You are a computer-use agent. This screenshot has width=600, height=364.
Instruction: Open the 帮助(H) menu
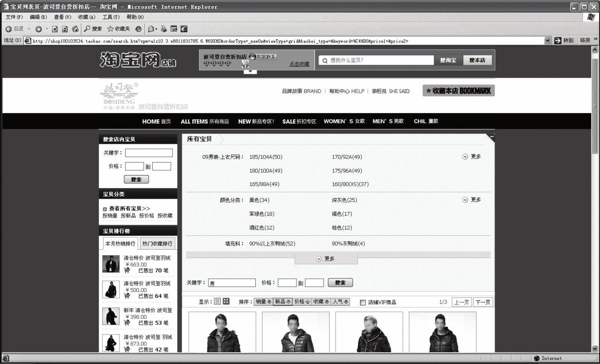point(135,17)
